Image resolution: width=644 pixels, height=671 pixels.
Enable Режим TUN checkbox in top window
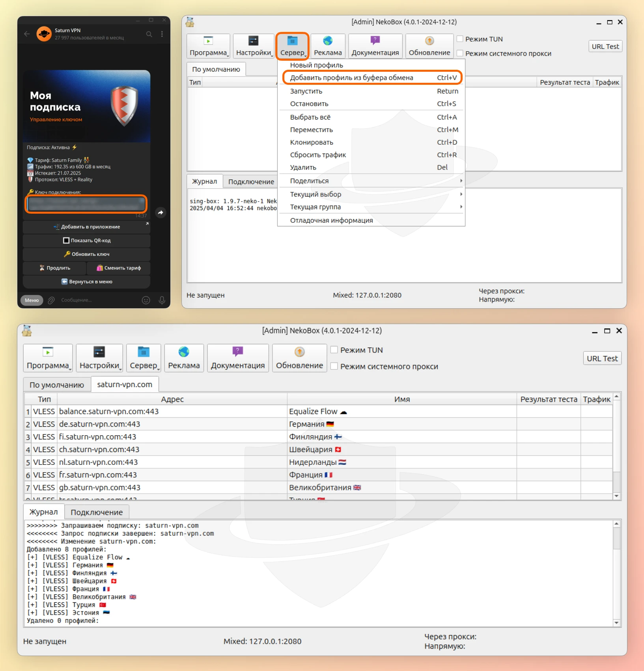460,39
